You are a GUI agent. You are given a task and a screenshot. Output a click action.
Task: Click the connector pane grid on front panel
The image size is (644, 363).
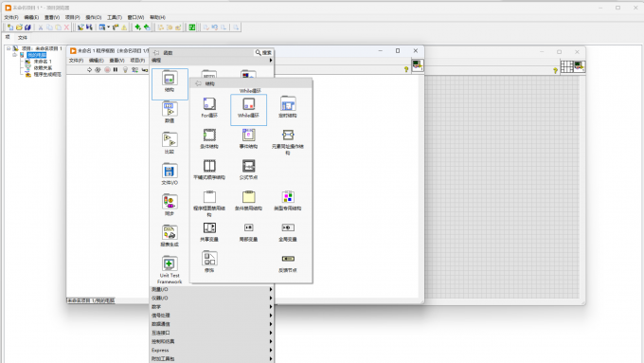point(566,66)
